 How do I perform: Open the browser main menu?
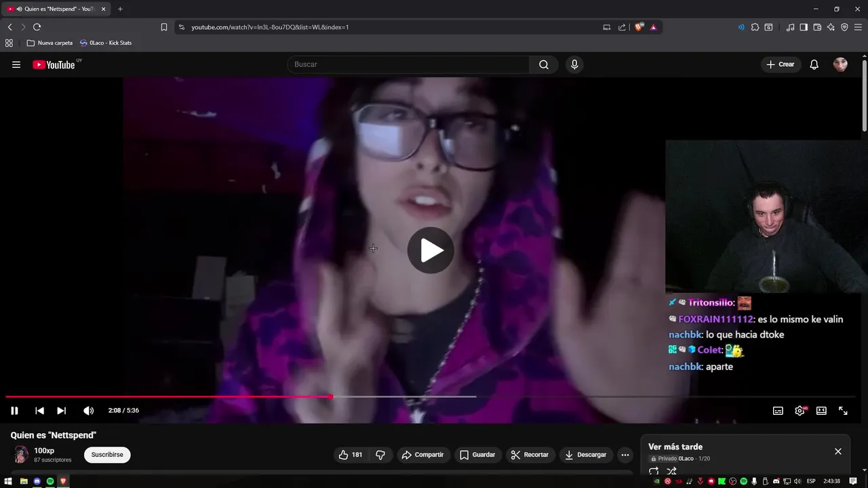pos(858,27)
